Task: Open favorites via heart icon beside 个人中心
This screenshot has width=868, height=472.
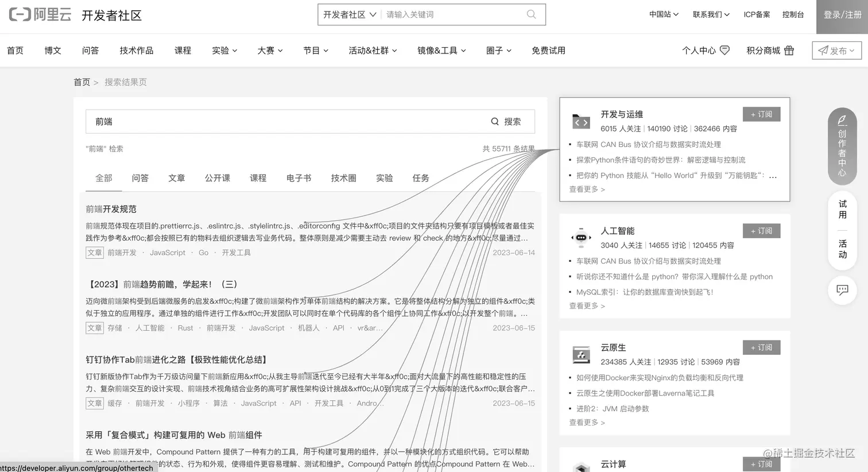Action: [724, 50]
